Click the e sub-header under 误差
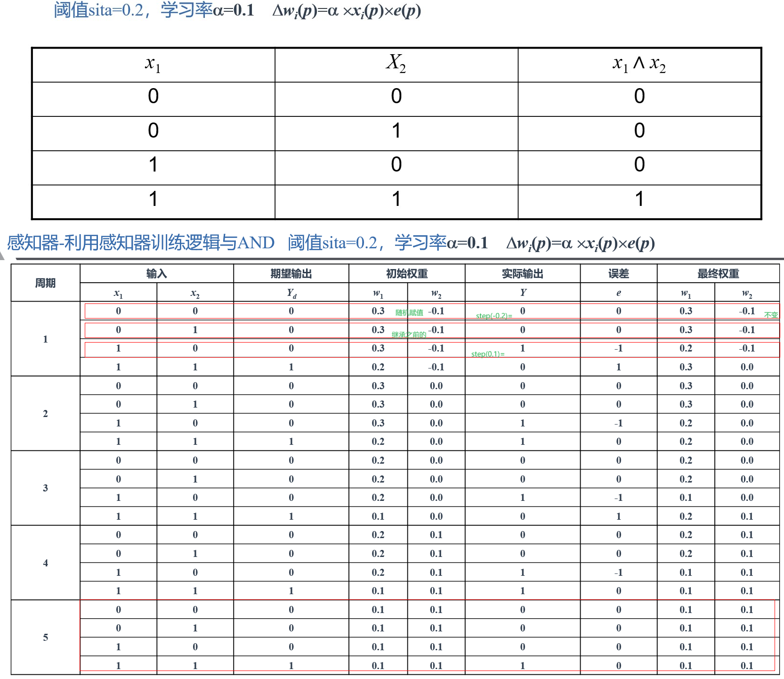784x679 pixels. coord(619,293)
